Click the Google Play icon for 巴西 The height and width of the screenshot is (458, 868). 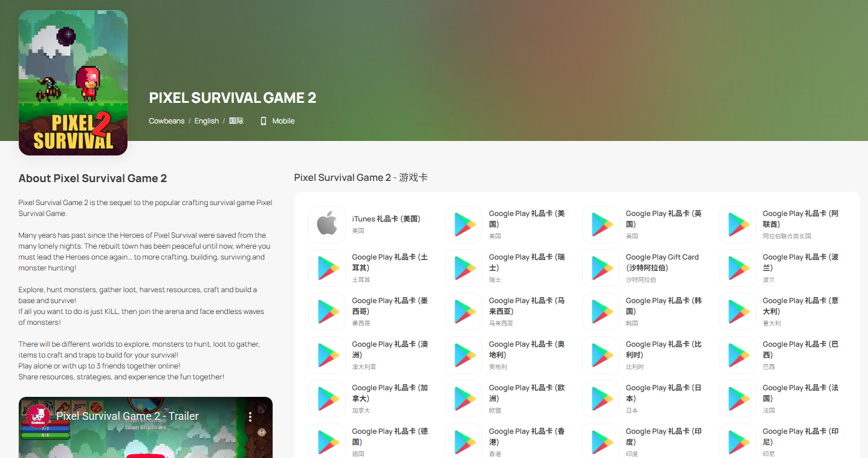coord(737,355)
